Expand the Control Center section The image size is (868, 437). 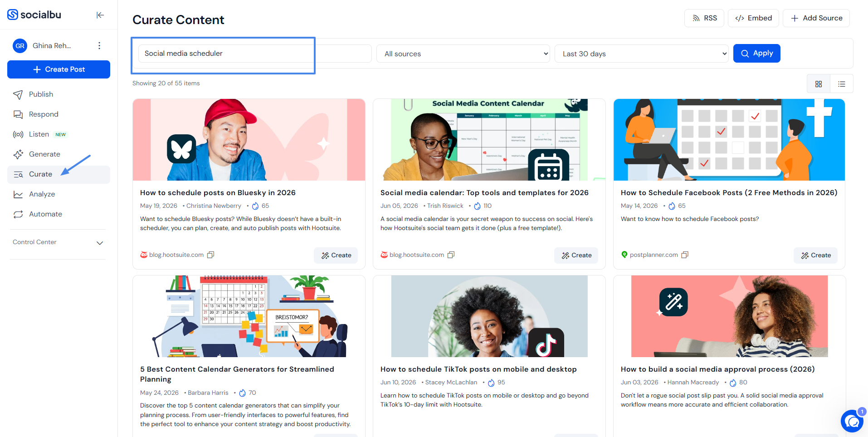point(59,242)
